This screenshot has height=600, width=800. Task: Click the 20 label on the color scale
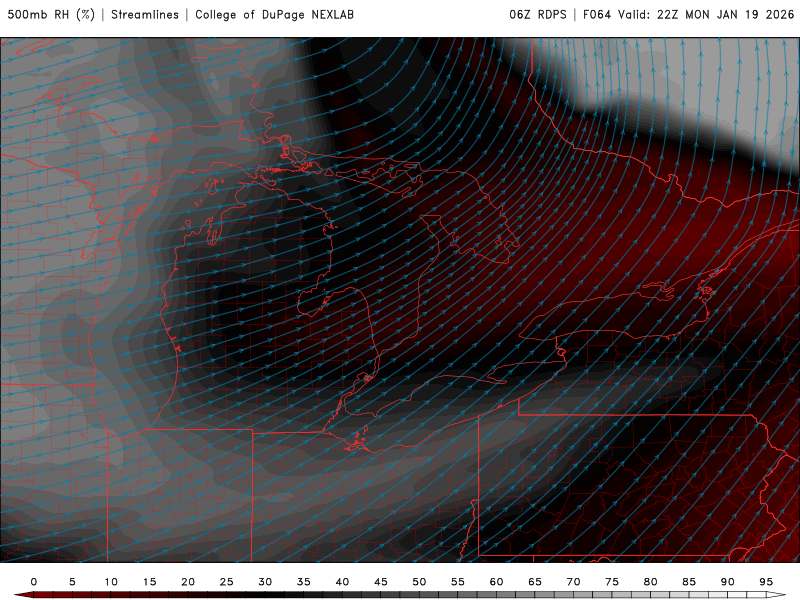[x=188, y=582]
